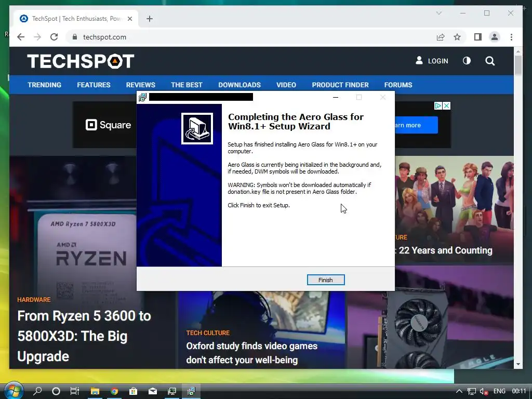The image size is (532, 399).
Task: Open Chrome three-dot menu
Action: [511, 37]
